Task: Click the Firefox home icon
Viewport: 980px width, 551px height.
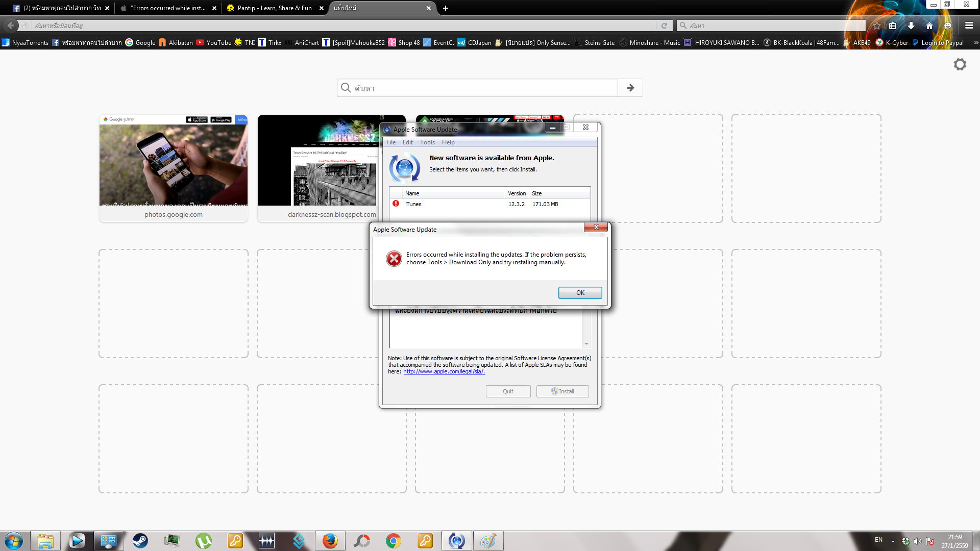Action: click(x=929, y=26)
